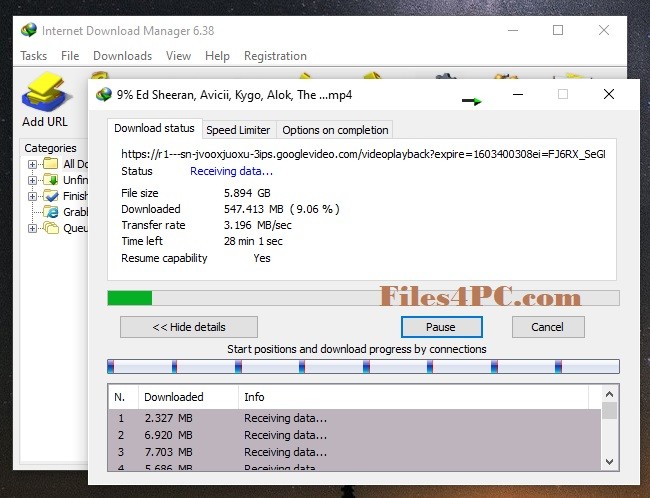The image size is (650, 498).
Task: Click the 5.894 GB file size value
Action: [247, 193]
